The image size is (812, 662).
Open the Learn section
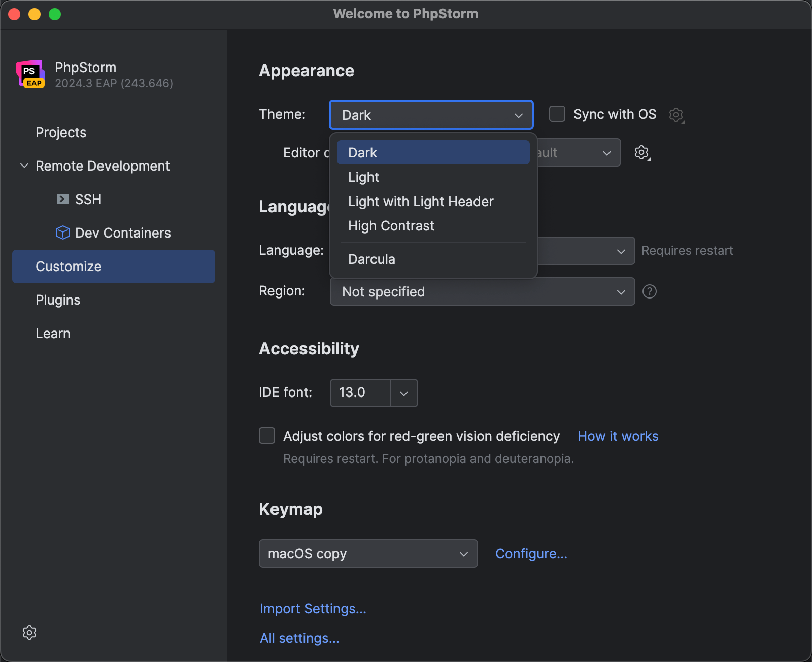53,333
